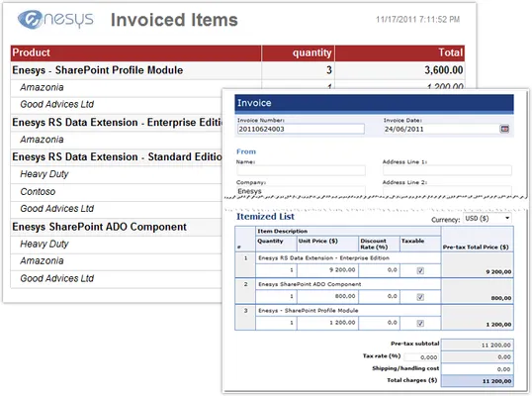This screenshot has width=532, height=396.
Task: Click the Invoice Date field showing 24/06/2011
Action: (x=440, y=129)
